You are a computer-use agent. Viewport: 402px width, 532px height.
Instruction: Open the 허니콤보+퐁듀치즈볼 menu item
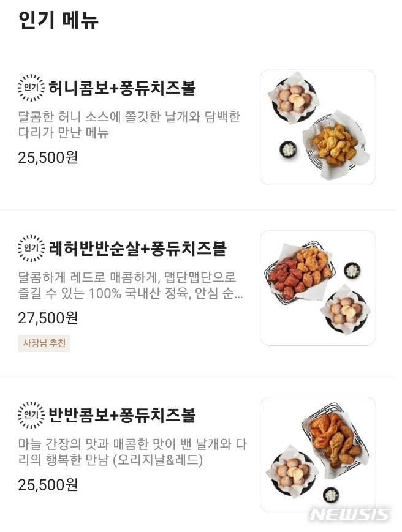121,88
